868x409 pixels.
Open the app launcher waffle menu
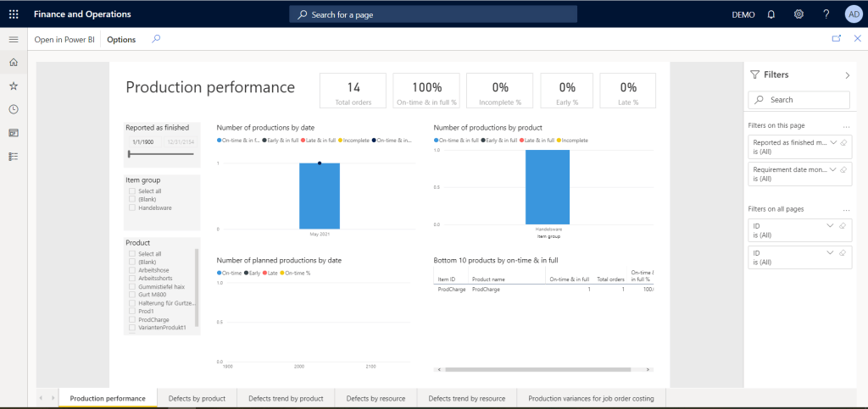coord(14,14)
